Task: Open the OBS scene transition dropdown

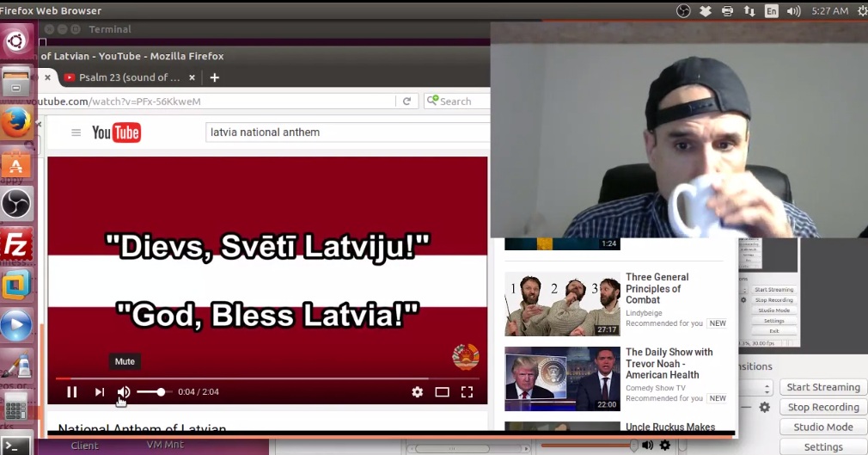Action: [756, 387]
